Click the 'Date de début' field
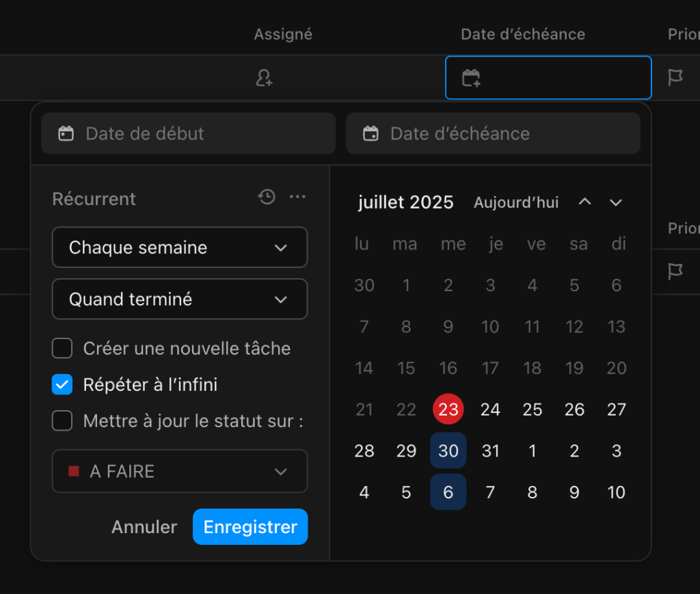The width and height of the screenshot is (700, 594). pos(189,133)
